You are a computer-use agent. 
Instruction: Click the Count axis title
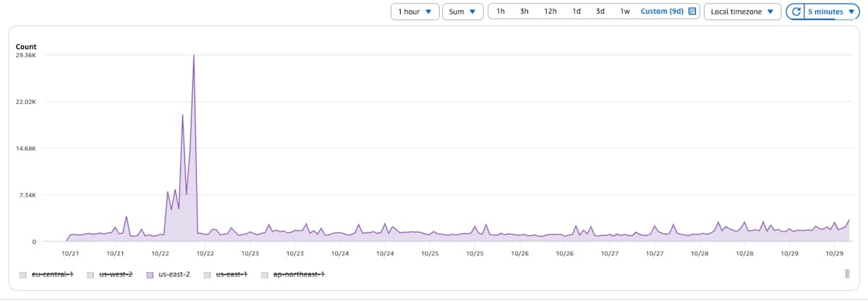[26, 46]
